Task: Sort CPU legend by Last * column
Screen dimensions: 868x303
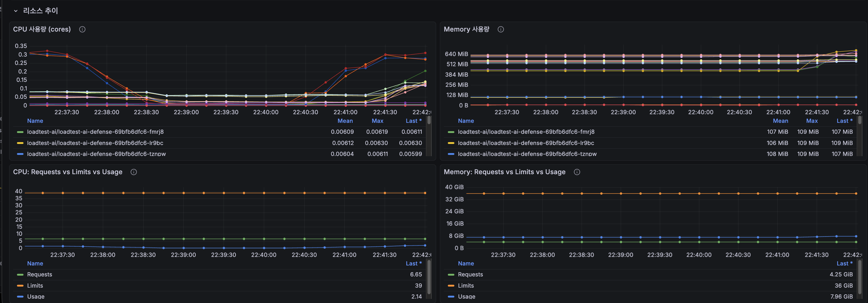Action: click(x=413, y=121)
